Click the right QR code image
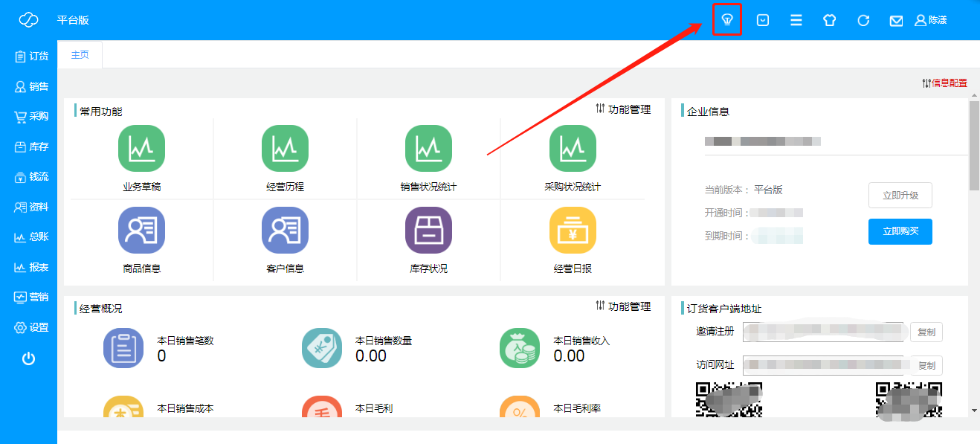The height and width of the screenshot is (444, 980). click(x=909, y=399)
